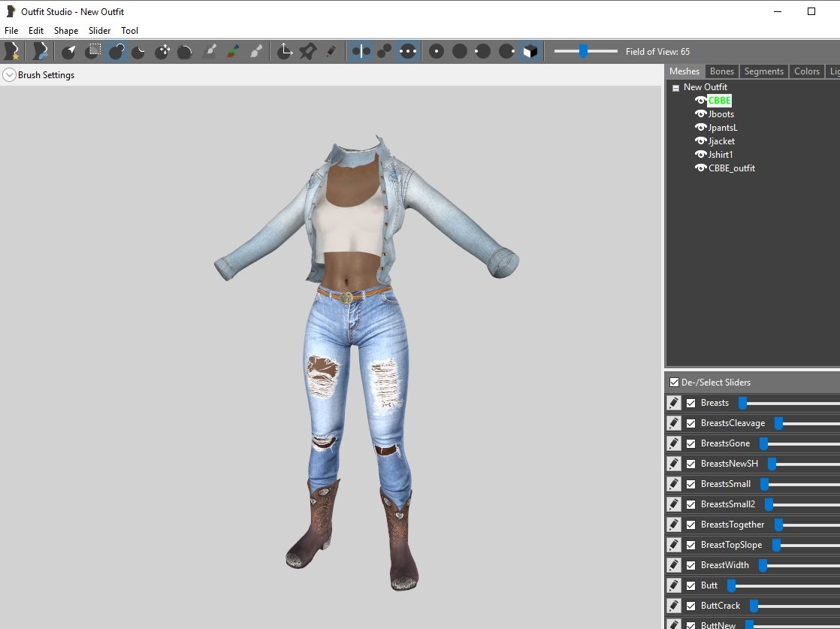Click the "Butt" slider name label
The width and height of the screenshot is (840, 629).
pos(709,585)
